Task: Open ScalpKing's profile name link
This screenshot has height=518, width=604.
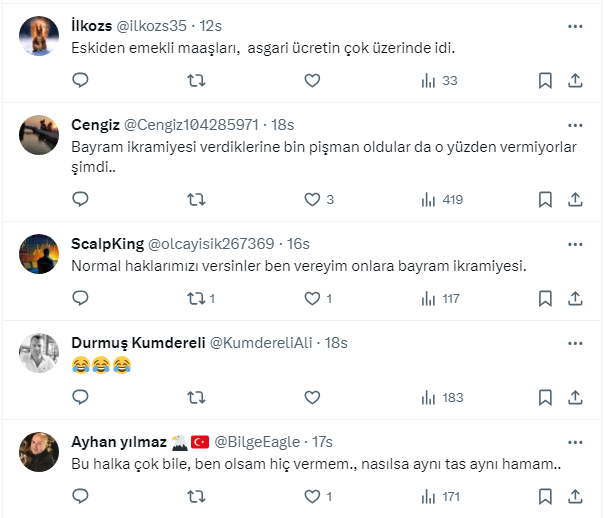Action: tap(107, 243)
